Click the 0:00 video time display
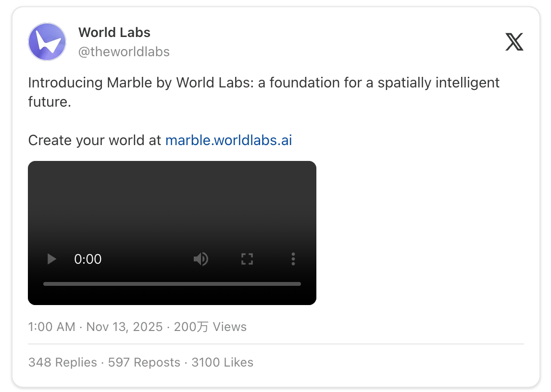551x392 pixels. pyautogui.click(x=88, y=259)
